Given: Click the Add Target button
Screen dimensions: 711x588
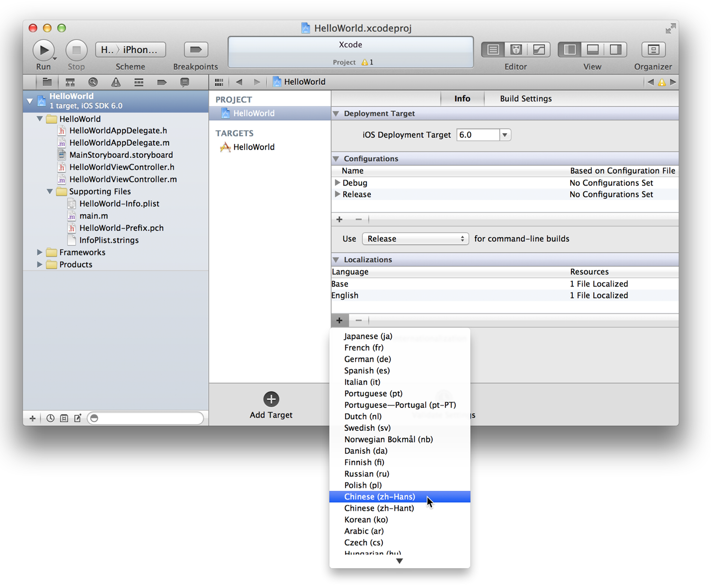Looking at the screenshot, I should click(x=271, y=399).
